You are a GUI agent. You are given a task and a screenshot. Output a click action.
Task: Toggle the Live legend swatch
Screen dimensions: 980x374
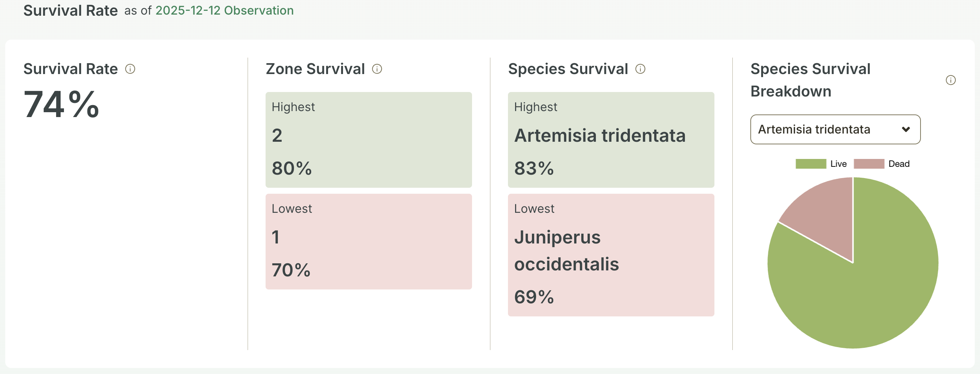pos(811,163)
